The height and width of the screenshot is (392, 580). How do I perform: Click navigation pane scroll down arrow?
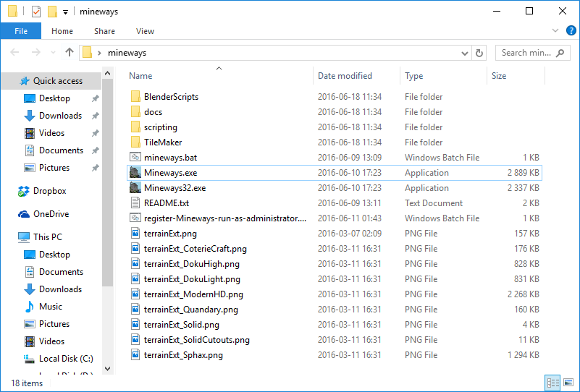click(108, 368)
